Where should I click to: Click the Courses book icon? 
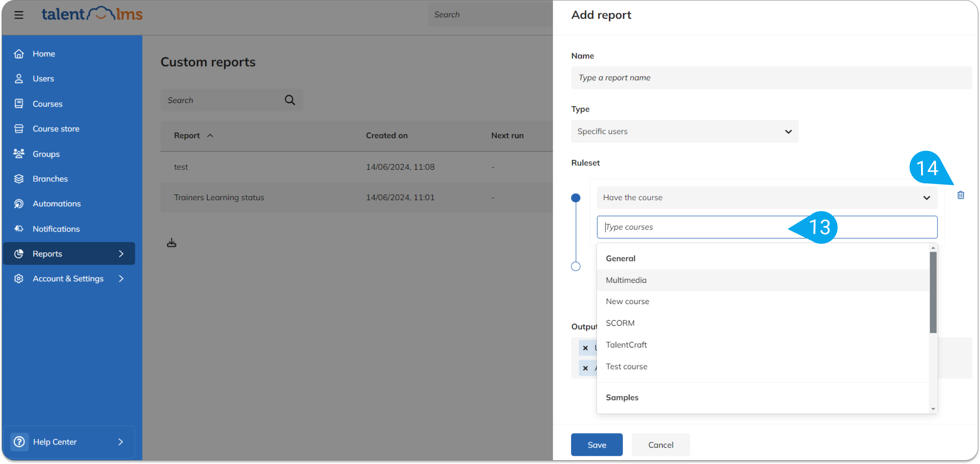pos(19,103)
